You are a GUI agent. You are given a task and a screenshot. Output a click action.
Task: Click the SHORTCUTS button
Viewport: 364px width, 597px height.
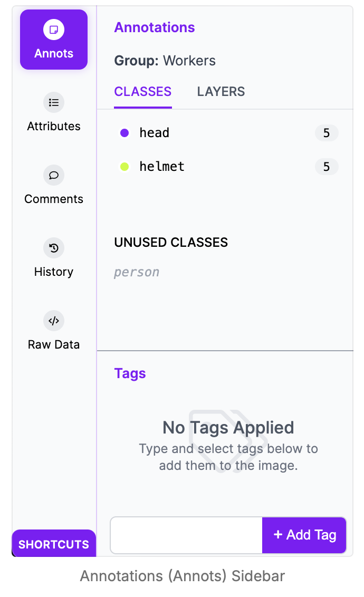(x=54, y=544)
